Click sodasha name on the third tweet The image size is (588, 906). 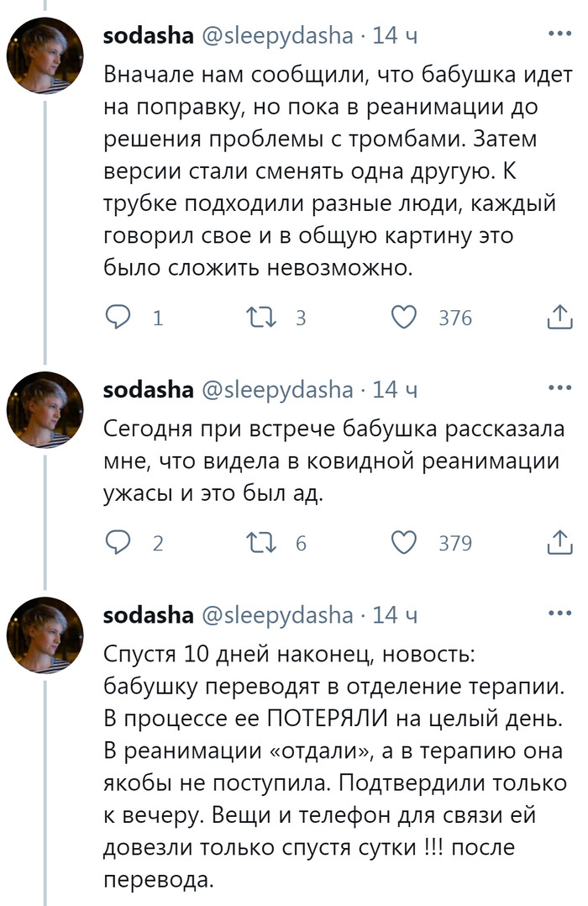[148, 616]
